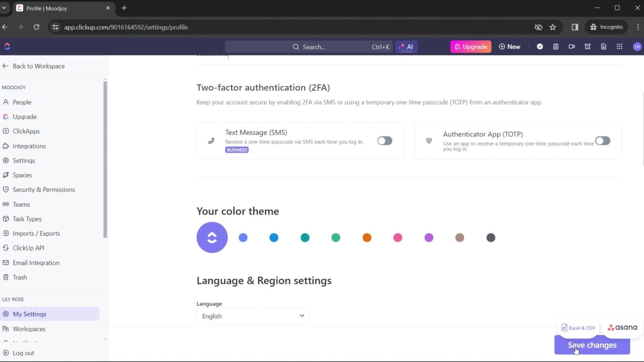Screen dimensions: 644x362
Task: Open the LR user avatar menu
Action: coord(637,47)
